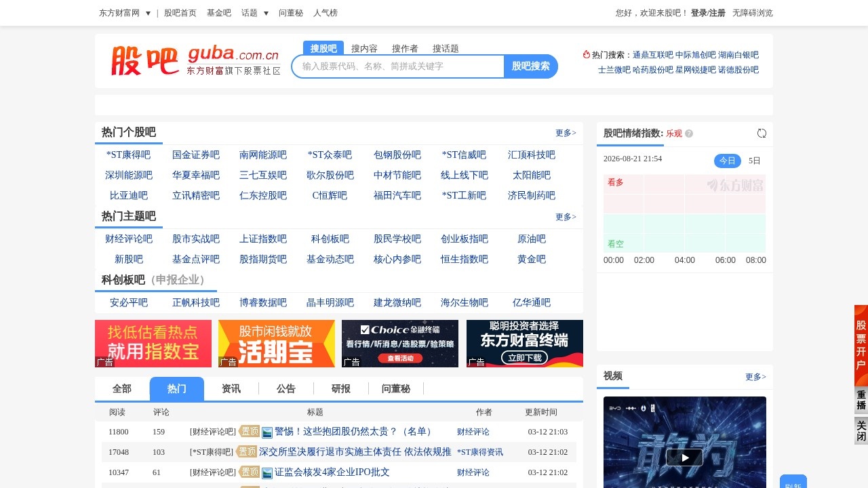The width and height of the screenshot is (868, 488).
Task: Click 股票开户 side floating button
Action: coord(861,344)
